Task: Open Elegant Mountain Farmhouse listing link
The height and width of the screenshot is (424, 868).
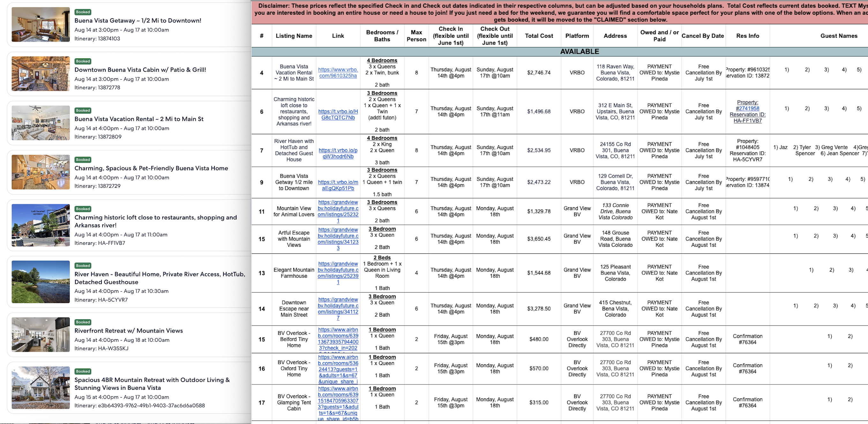Action: [x=338, y=273]
